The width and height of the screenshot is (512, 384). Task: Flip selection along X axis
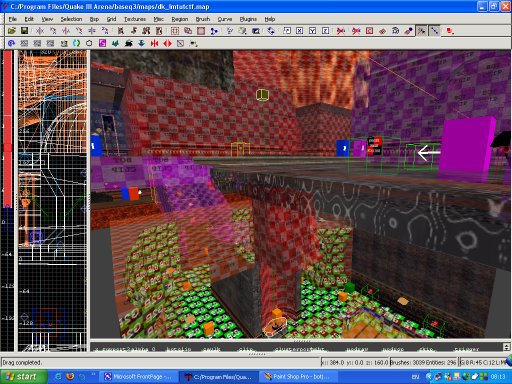point(40,31)
